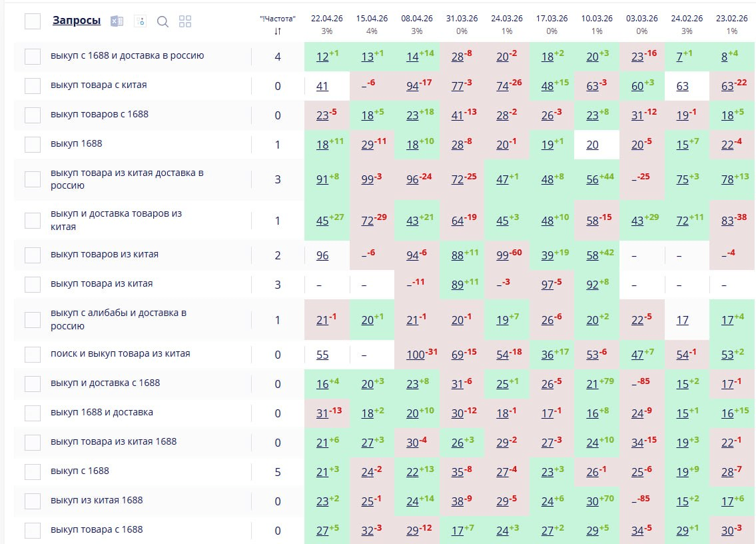
Task: Click the 15.04.26 date column header
Action: [372, 19]
